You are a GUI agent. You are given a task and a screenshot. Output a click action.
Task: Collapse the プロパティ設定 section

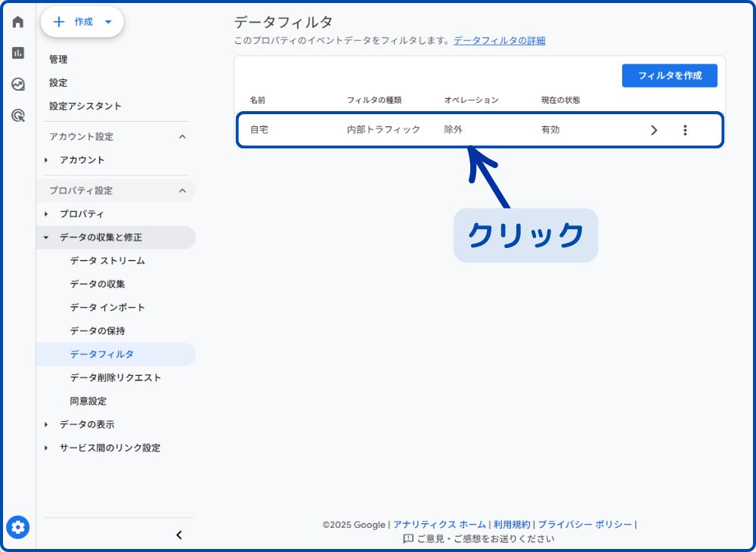(x=182, y=191)
